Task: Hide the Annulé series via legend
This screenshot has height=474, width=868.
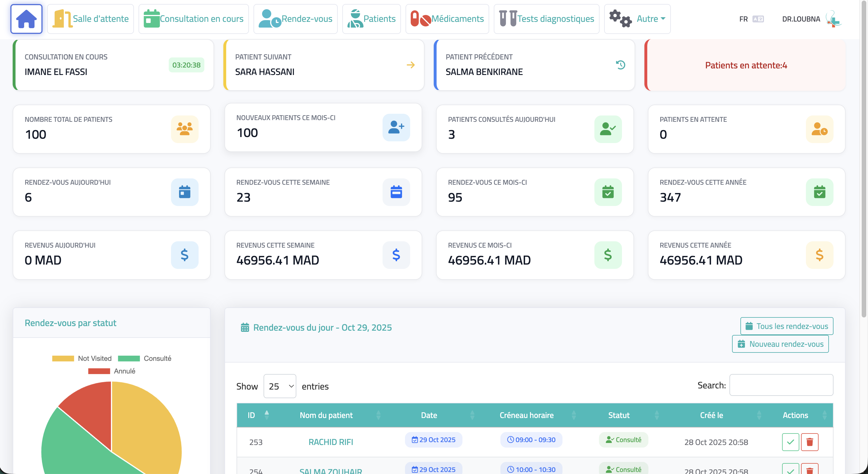Action: coord(112,371)
